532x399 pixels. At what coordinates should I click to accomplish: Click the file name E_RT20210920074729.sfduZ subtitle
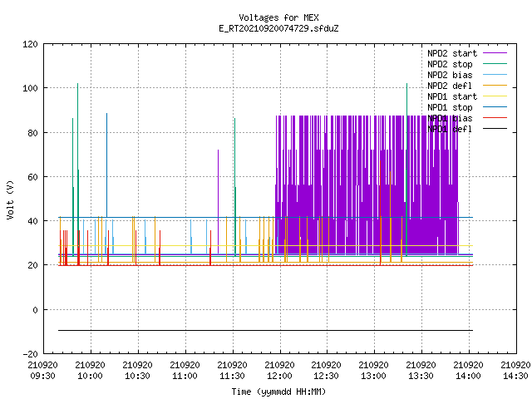(x=278, y=28)
